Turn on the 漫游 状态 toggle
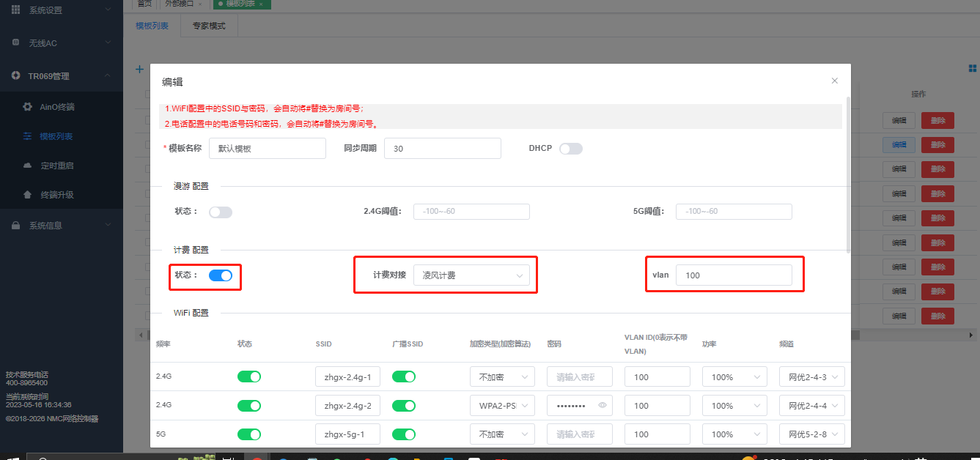 point(221,212)
